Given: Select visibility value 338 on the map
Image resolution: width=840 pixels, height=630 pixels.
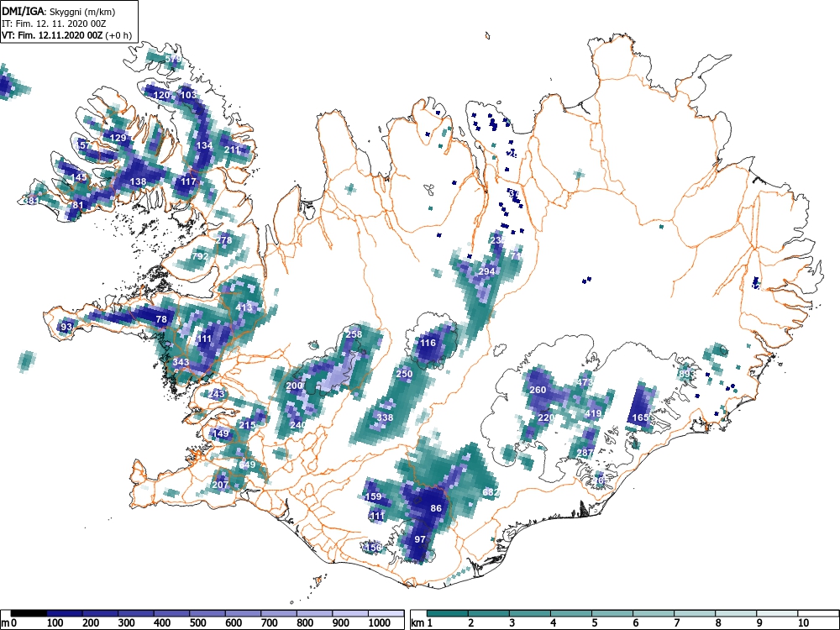Looking at the screenshot, I should pyautogui.click(x=386, y=417).
